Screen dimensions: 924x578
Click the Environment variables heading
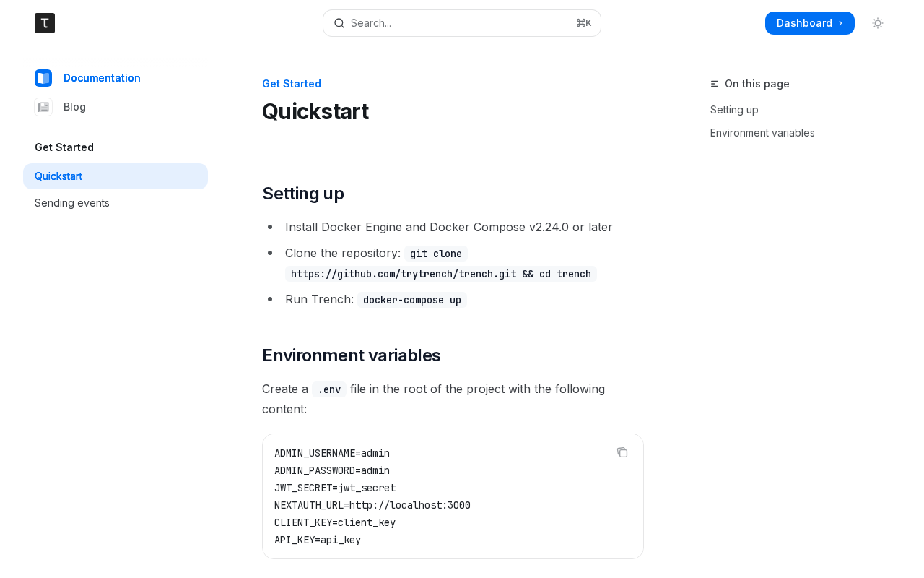point(352,355)
